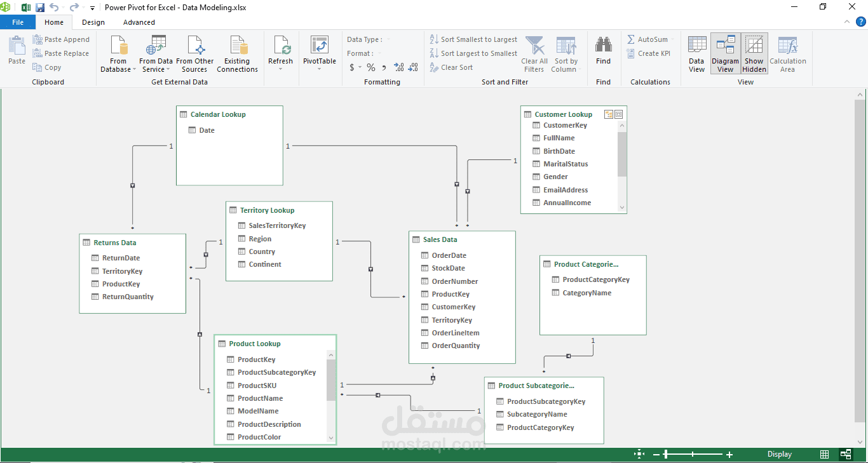
Task: Open the File tab
Action: click(x=18, y=22)
